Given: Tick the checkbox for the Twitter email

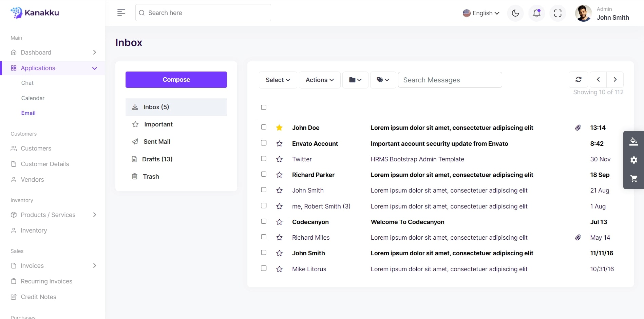Looking at the screenshot, I should [264, 159].
